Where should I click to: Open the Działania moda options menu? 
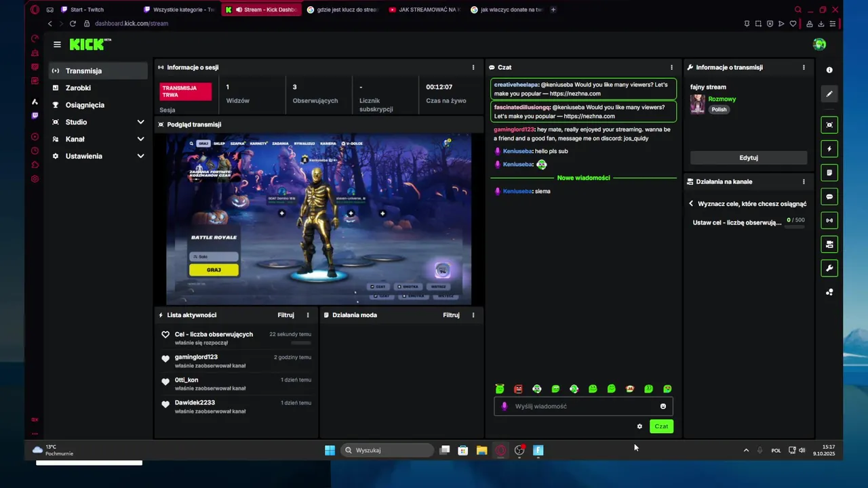pos(473,315)
